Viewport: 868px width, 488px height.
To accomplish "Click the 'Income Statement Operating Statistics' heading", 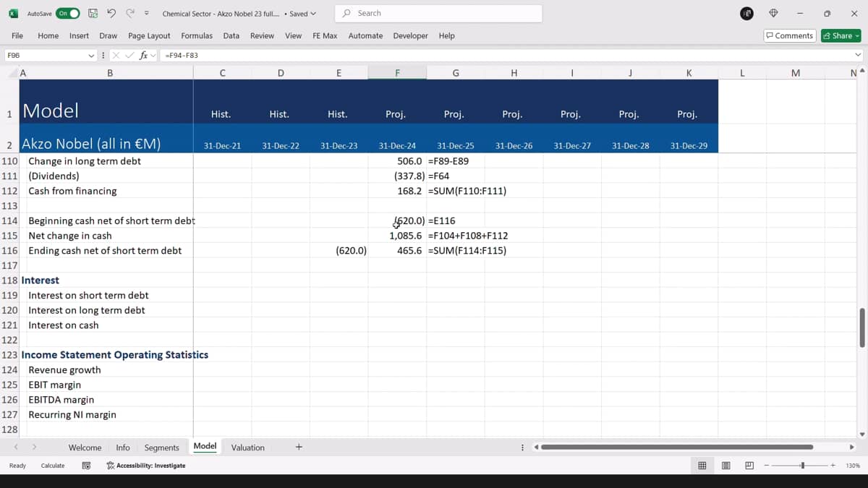I will (x=115, y=355).
